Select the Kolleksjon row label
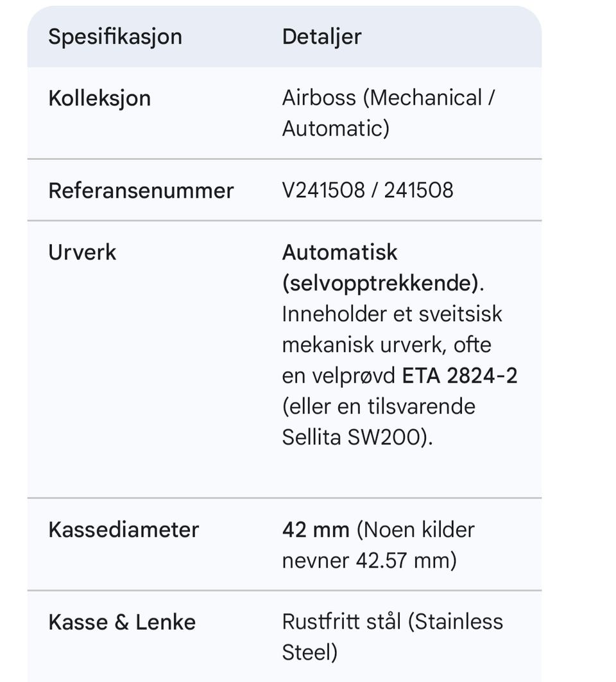616x682 pixels. [x=99, y=98]
